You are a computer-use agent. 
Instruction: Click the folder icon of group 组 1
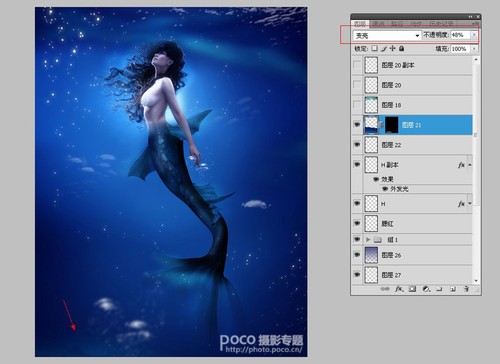(x=378, y=240)
